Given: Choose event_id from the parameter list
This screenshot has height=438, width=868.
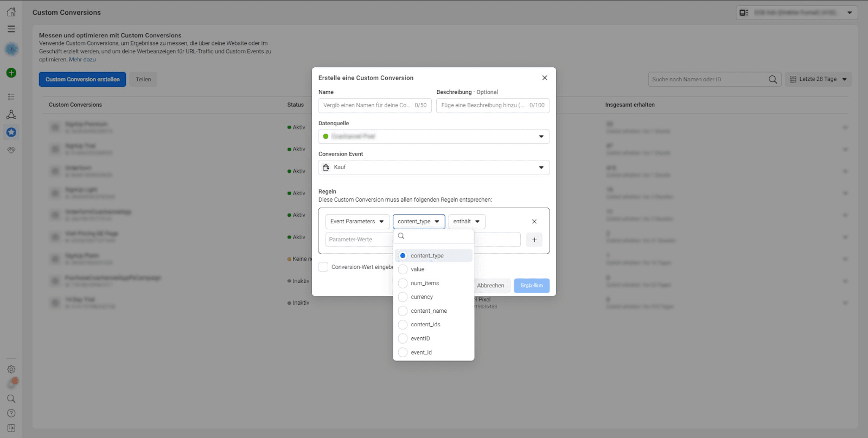Looking at the screenshot, I should click(421, 352).
